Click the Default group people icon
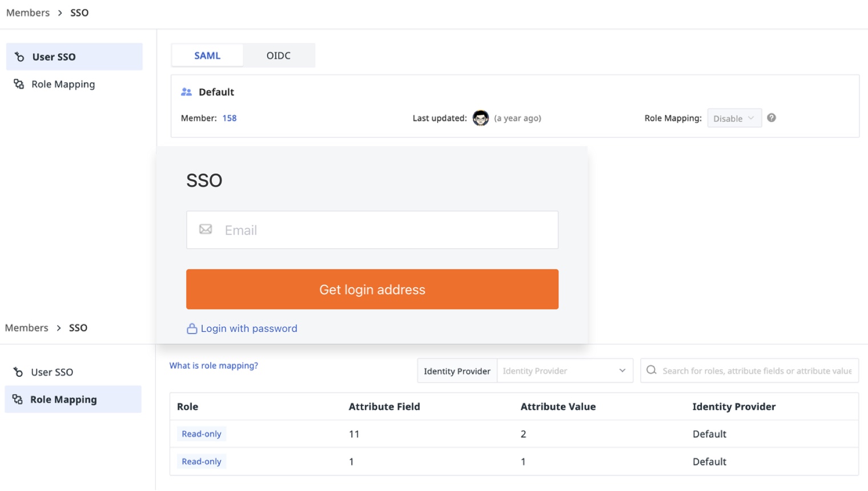This screenshot has height=491, width=868. (x=186, y=92)
